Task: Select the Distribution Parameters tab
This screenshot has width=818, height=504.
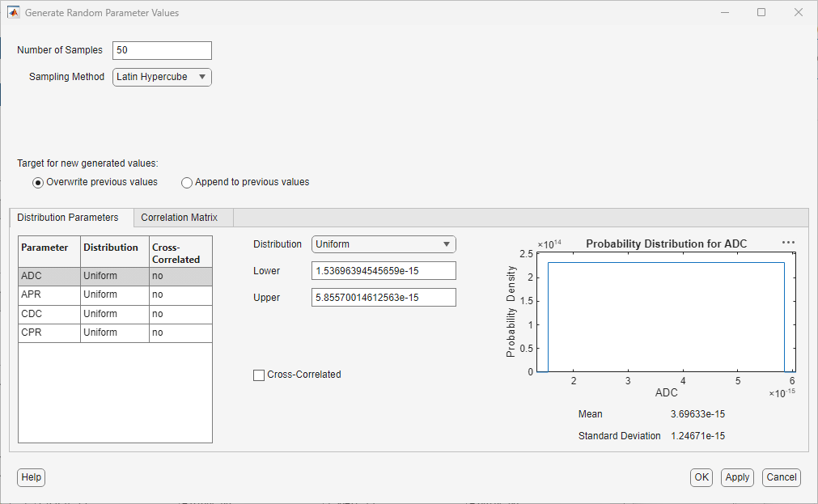Action: click(68, 218)
